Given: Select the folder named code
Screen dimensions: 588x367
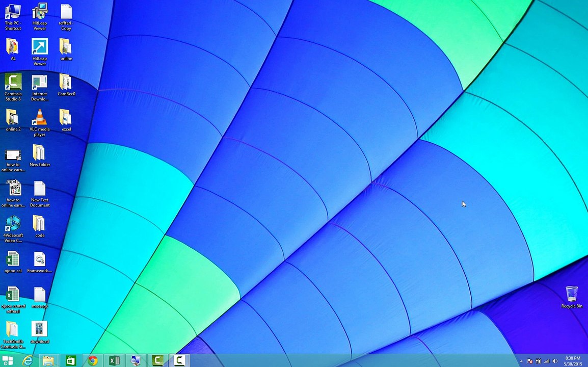Looking at the screenshot, I should 39,224.
